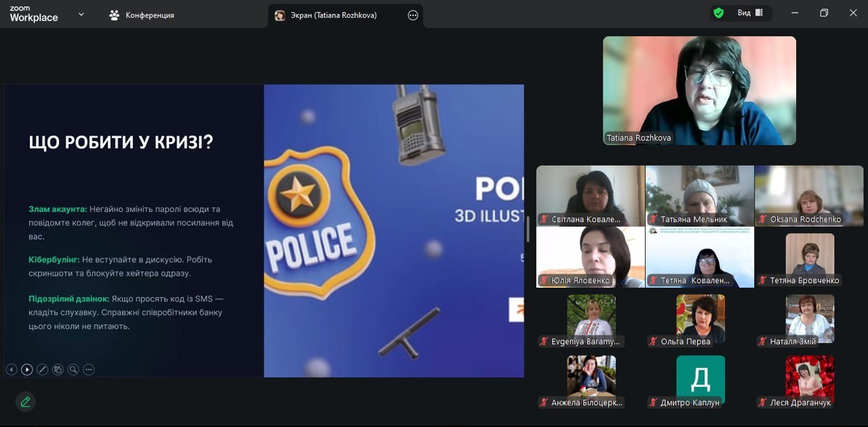Click green encryption shield icon
The height and width of the screenshot is (427, 868).
tap(718, 13)
